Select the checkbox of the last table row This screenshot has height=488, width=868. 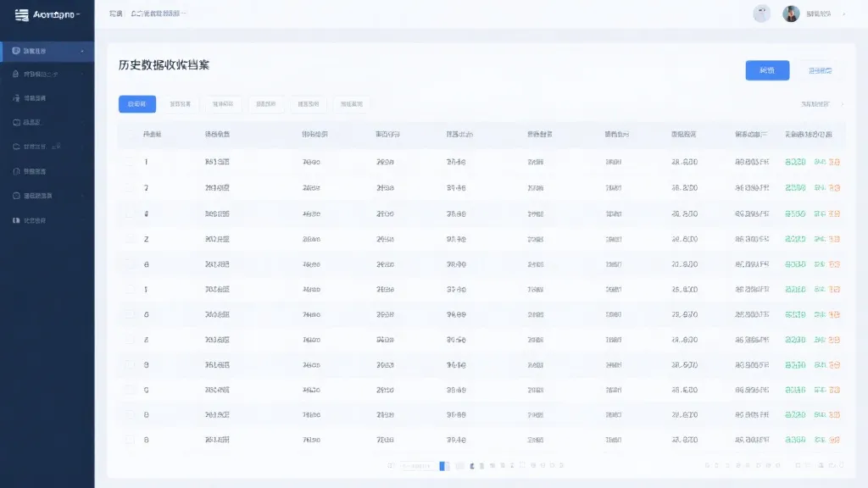point(130,440)
